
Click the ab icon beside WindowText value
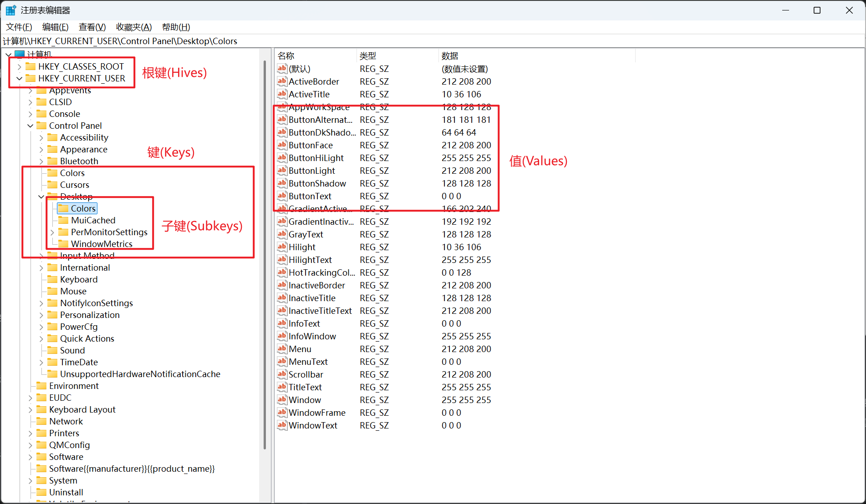coord(282,425)
